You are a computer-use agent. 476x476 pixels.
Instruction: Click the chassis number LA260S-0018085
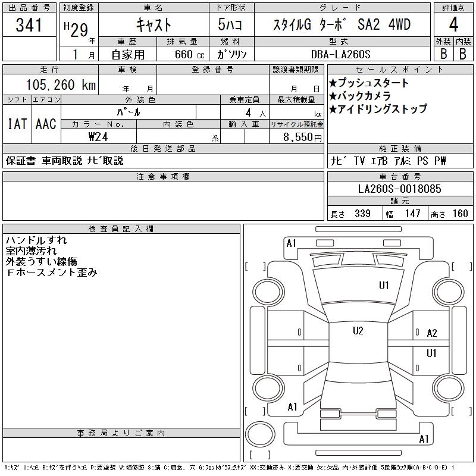tap(399, 189)
